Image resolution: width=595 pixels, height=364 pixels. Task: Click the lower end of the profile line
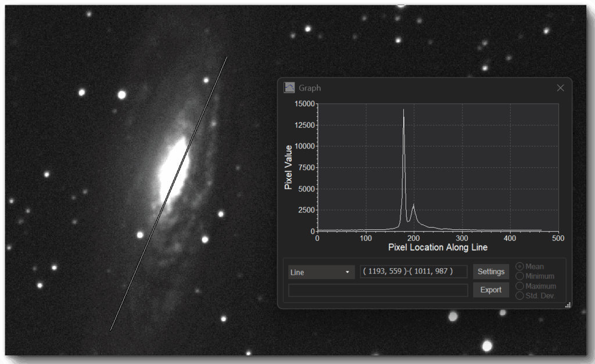pyautogui.click(x=111, y=330)
